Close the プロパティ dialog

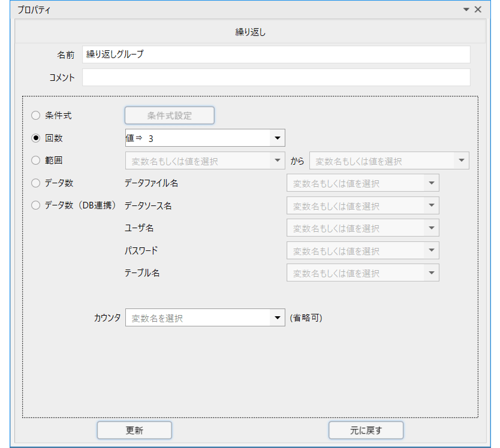[478, 9]
